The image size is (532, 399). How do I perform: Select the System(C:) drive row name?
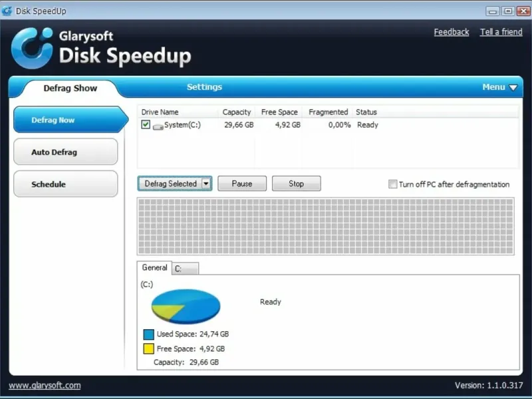(x=182, y=125)
